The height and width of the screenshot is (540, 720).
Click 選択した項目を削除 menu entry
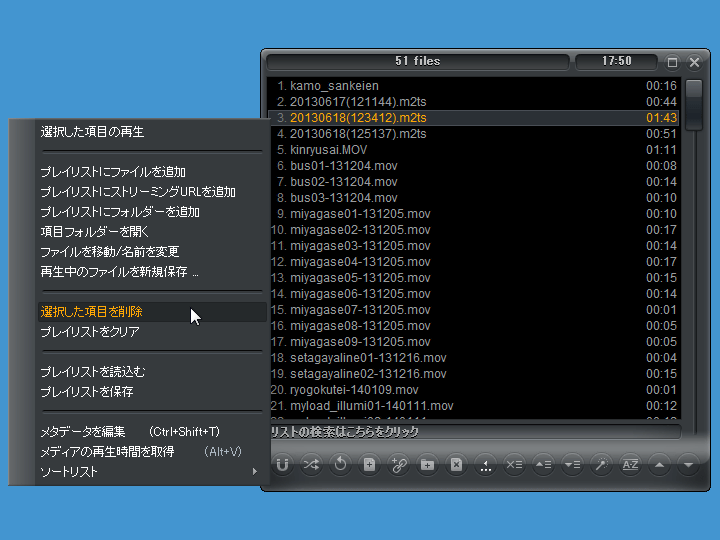[152, 312]
